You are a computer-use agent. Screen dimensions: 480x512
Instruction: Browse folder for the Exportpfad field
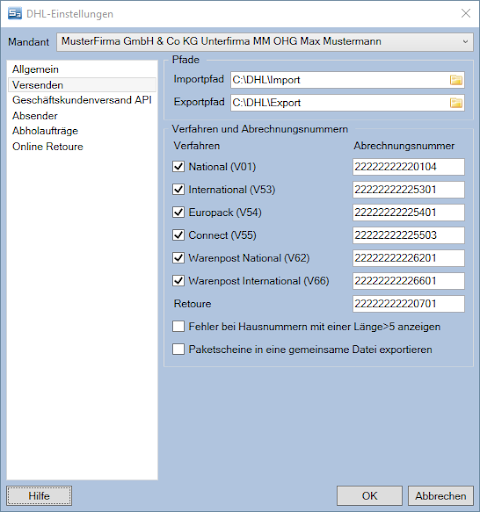(x=456, y=103)
